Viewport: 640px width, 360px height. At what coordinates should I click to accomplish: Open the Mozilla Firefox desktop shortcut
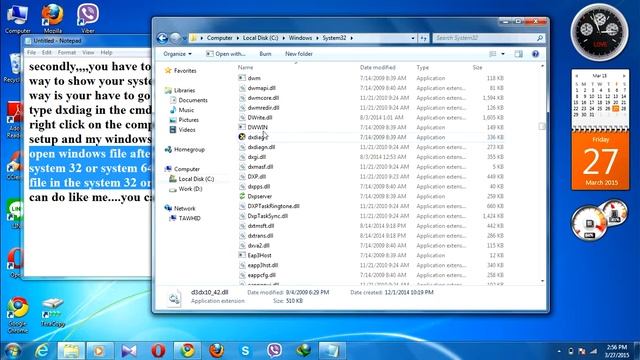[x=53, y=18]
